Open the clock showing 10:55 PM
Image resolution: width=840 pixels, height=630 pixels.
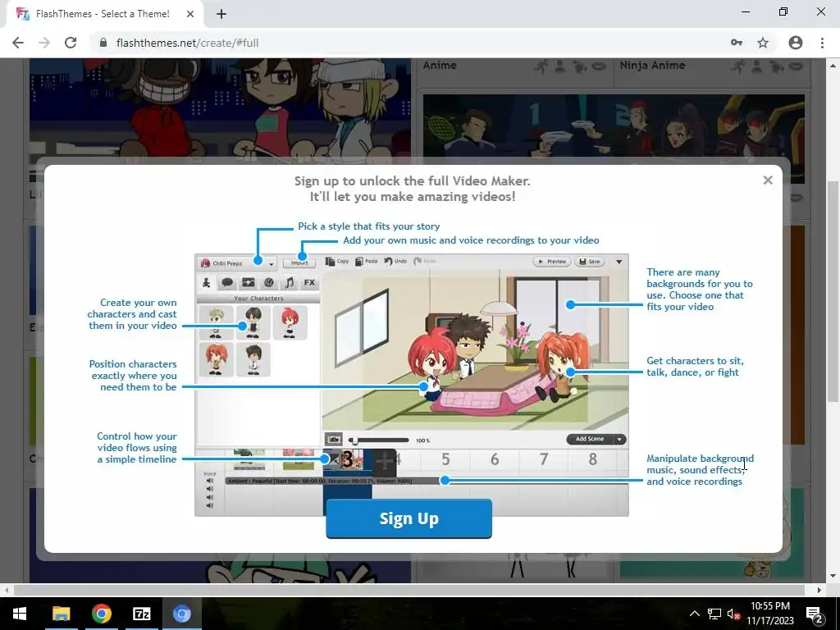(x=769, y=614)
